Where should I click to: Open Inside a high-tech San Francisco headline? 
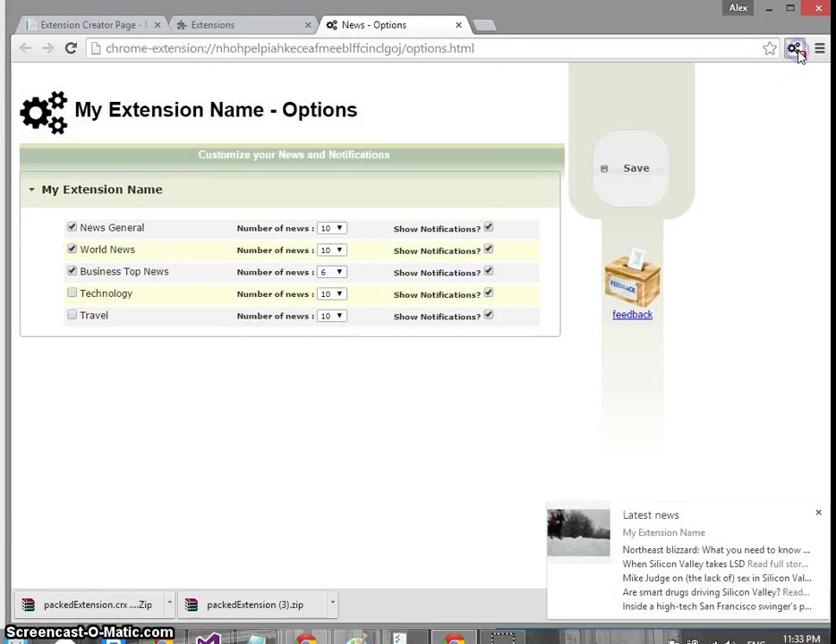click(717, 606)
